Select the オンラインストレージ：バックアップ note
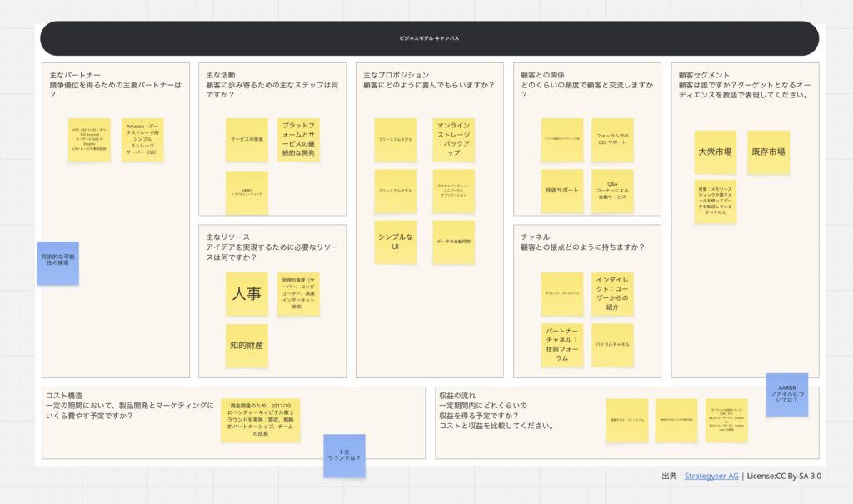The image size is (853, 504). 454,139
